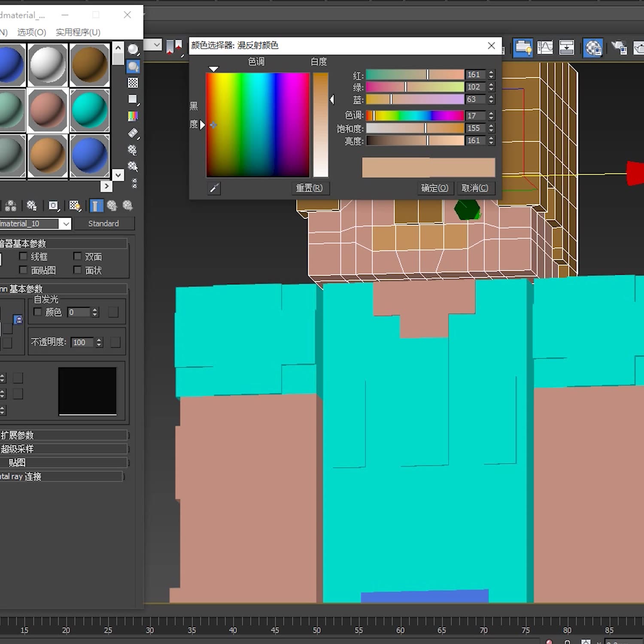Enable the 面状 checkbox
This screenshot has width=644, height=644.
(x=77, y=270)
